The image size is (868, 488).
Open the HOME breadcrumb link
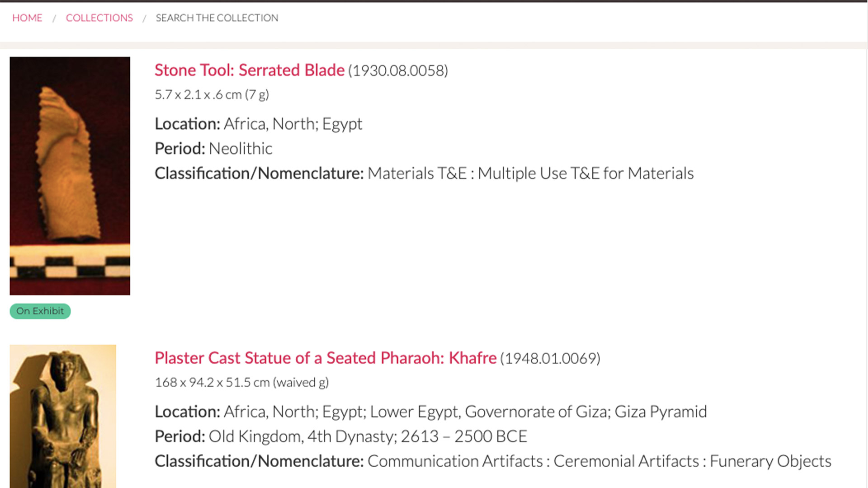pyautogui.click(x=27, y=18)
